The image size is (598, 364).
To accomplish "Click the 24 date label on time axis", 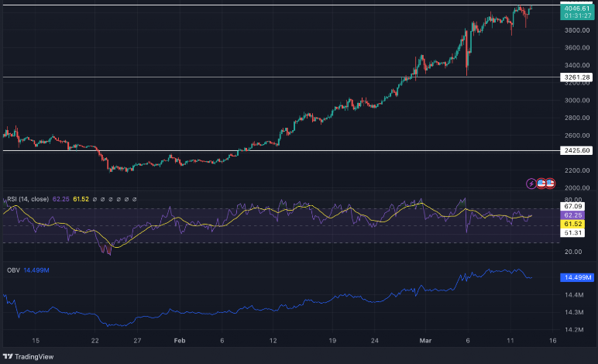I will click(x=374, y=340).
